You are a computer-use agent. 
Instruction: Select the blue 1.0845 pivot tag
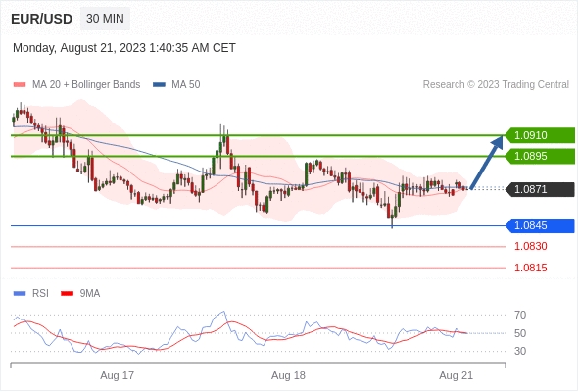coord(540,225)
